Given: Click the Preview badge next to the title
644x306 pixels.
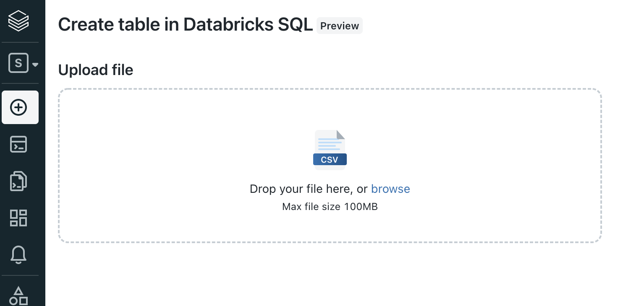Looking at the screenshot, I should 339,26.
